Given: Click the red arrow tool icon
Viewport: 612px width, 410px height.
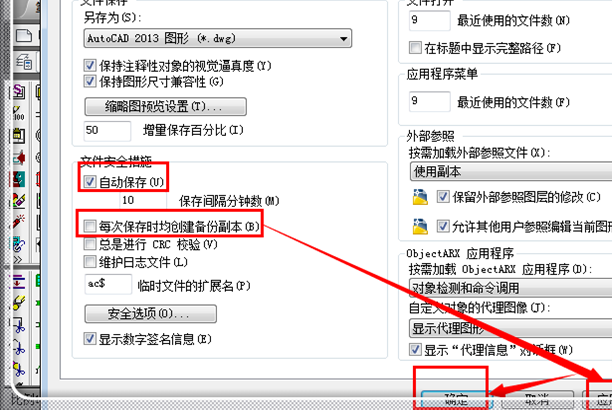Looking at the screenshot, I should (x=18, y=158).
